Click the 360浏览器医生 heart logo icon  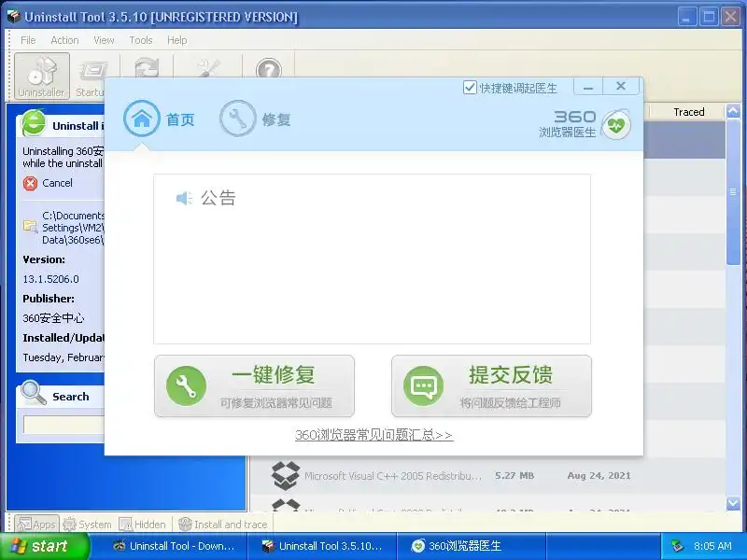616,125
